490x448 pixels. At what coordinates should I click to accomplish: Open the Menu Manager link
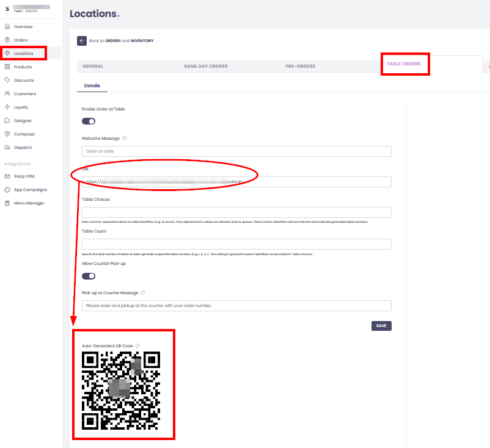coord(29,203)
